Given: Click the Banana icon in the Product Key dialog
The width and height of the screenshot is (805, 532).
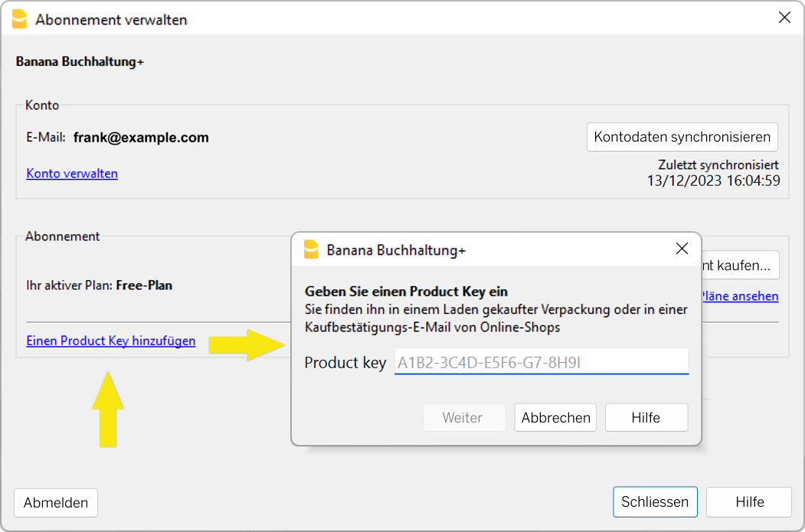Looking at the screenshot, I should [311, 248].
